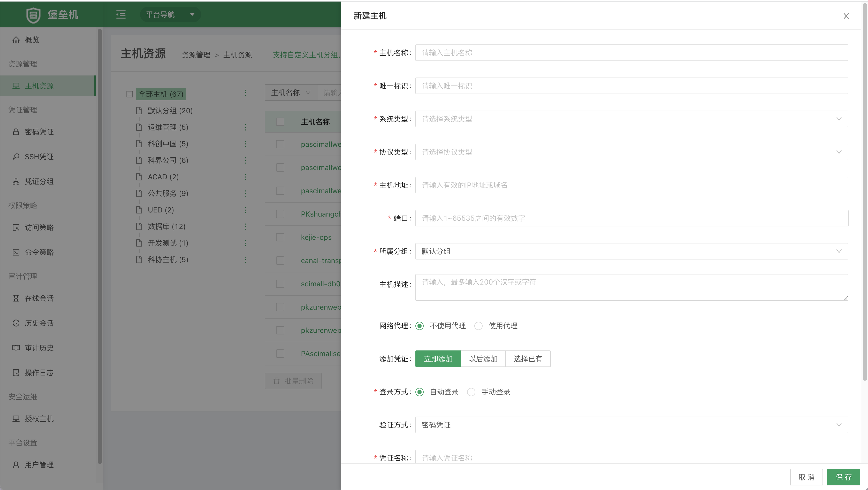Select 不使用代理 radio option

(x=420, y=326)
